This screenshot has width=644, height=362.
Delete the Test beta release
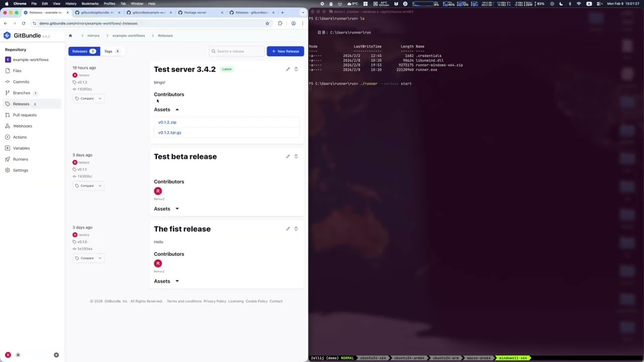tap(296, 156)
